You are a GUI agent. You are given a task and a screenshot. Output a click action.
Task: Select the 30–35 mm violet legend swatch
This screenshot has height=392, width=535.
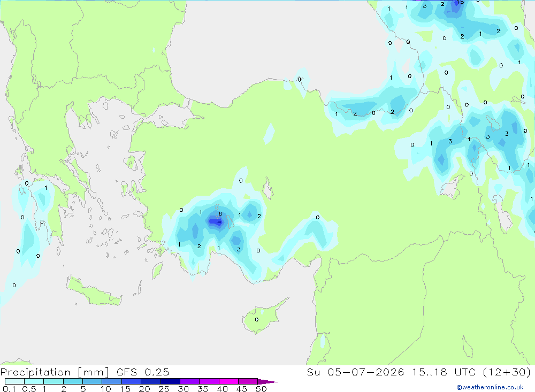(x=190, y=381)
